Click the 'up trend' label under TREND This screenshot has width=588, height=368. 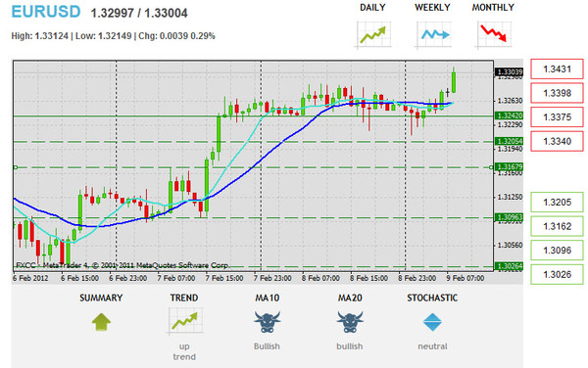point(184,351)
